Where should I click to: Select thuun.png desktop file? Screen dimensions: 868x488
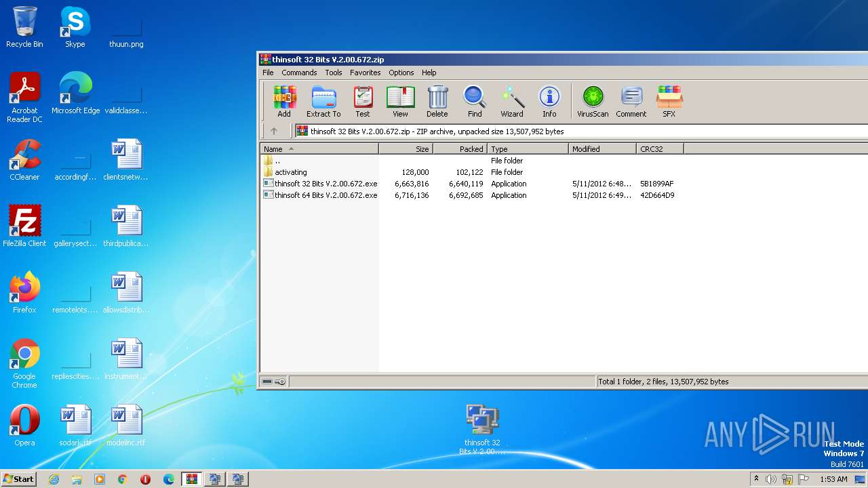point(126,34)
